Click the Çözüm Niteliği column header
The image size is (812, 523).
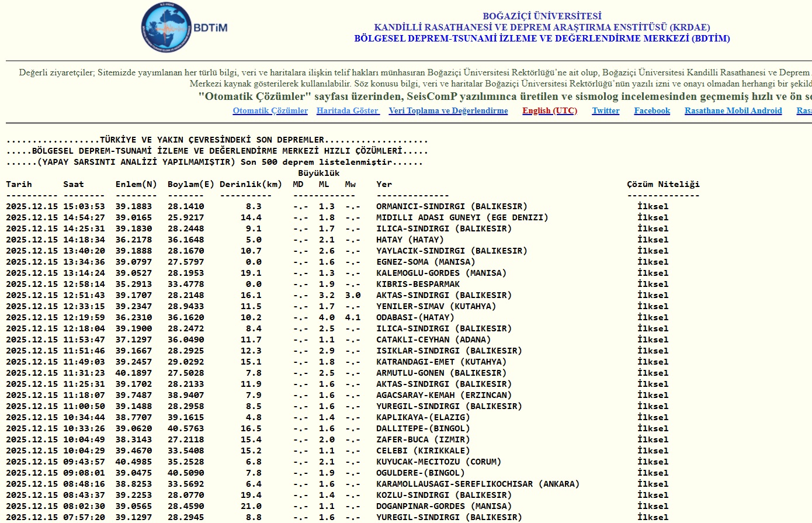pyautogui.click(x=663, y=184)
